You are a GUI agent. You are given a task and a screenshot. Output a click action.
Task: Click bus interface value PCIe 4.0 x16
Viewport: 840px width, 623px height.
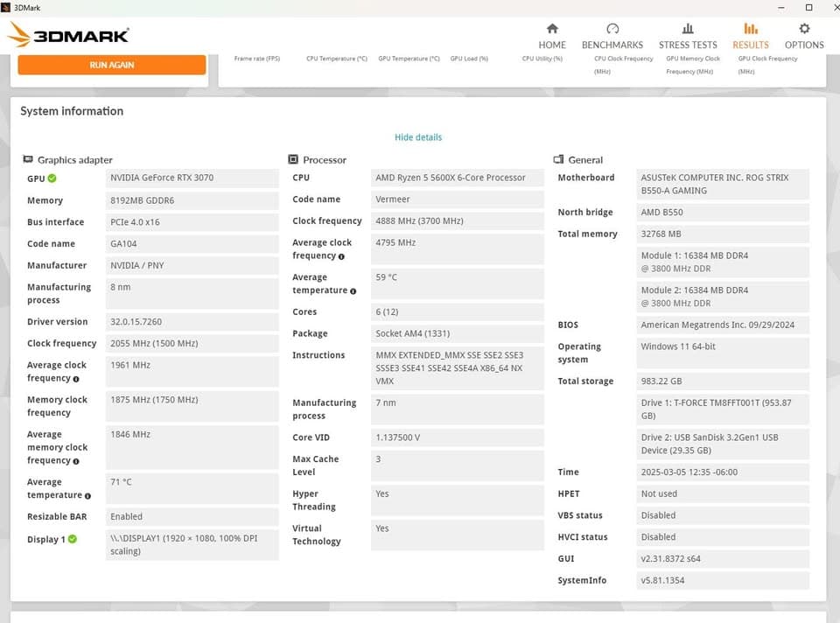(192, 221)
